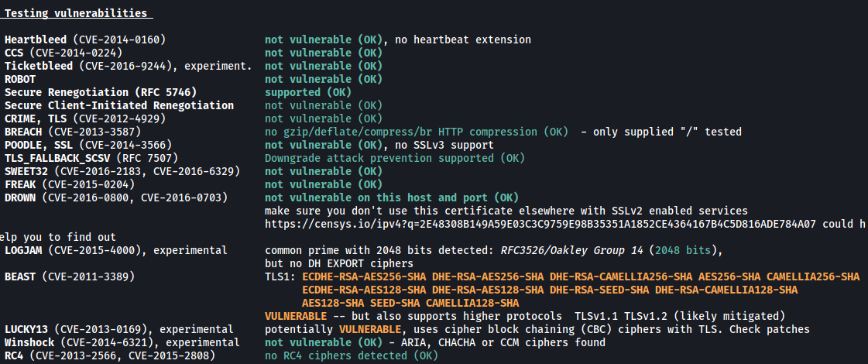This screenshot has height=364, width=868.
Task: Click the Heartbleed test label
Action: 36,39
